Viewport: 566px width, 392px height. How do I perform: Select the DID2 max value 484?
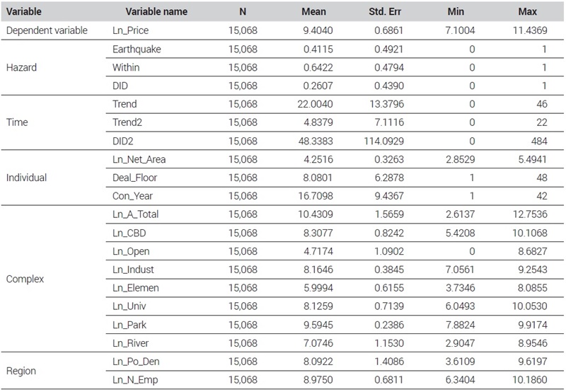pyautogui.click(x=539, y=141)
